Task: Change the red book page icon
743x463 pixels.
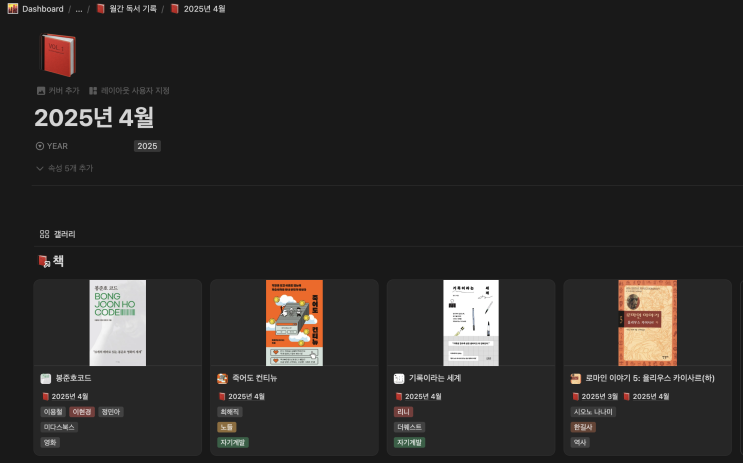Action: pos(57,54)
